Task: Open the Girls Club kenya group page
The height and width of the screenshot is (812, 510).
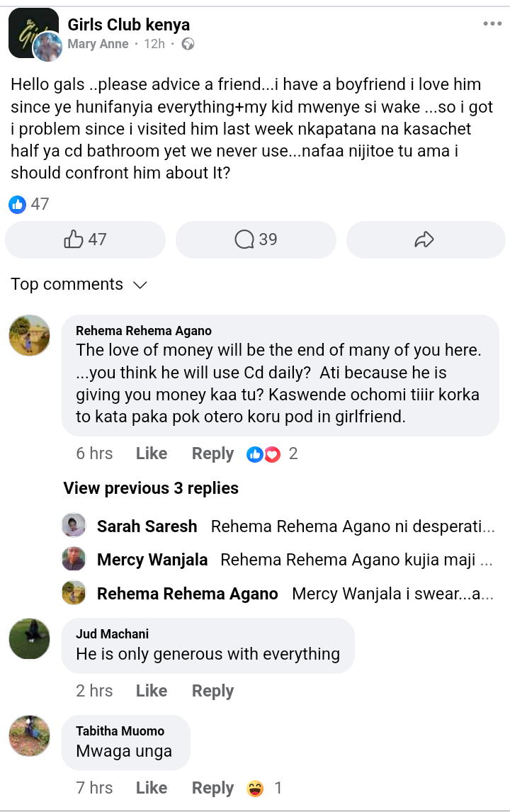Action: pos(128,25)
